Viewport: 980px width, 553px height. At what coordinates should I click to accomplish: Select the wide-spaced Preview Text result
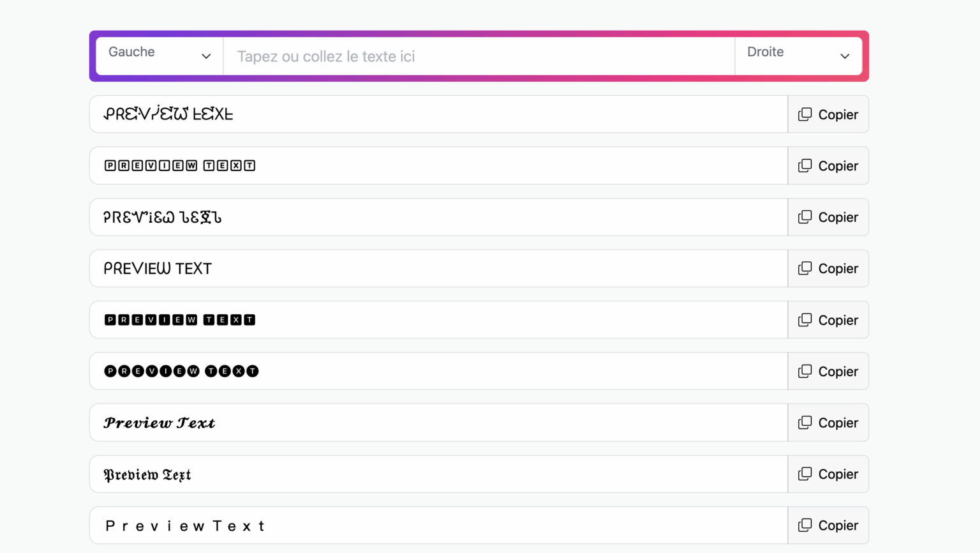tap(185, 526)
